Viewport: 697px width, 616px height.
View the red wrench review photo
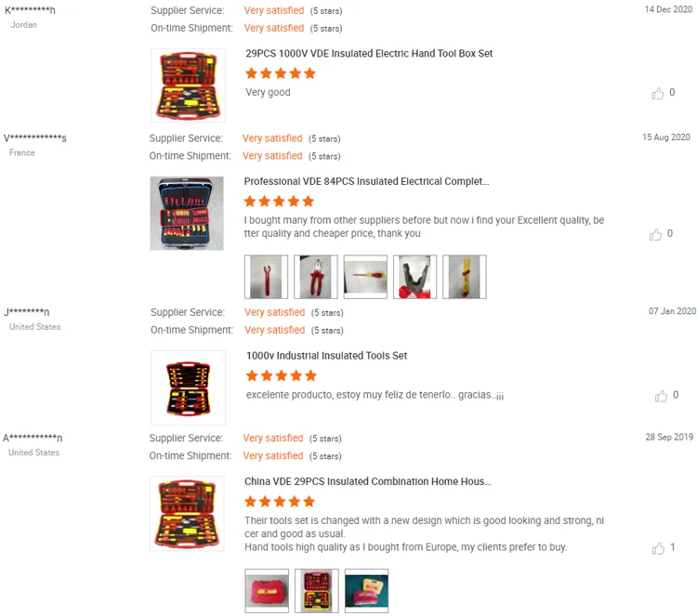[267, 277]
